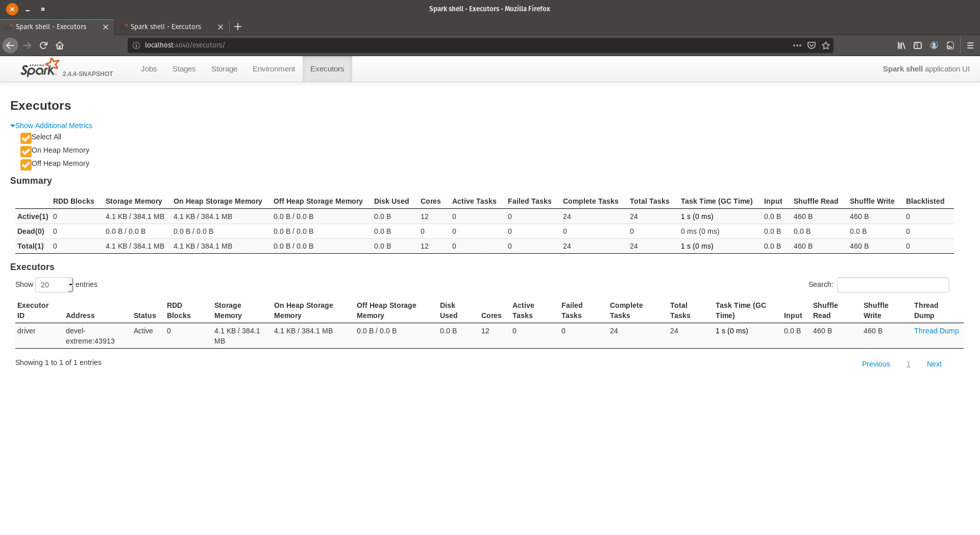Screen dimensions: 980x535
Task: Open the Library toolbar icon
Action: [901, 45]
